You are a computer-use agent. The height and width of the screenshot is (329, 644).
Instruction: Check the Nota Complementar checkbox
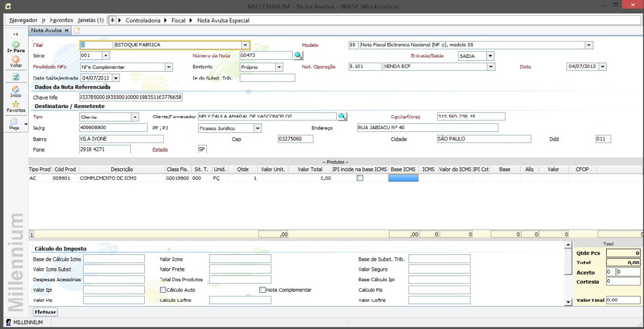tap(263, 290)
